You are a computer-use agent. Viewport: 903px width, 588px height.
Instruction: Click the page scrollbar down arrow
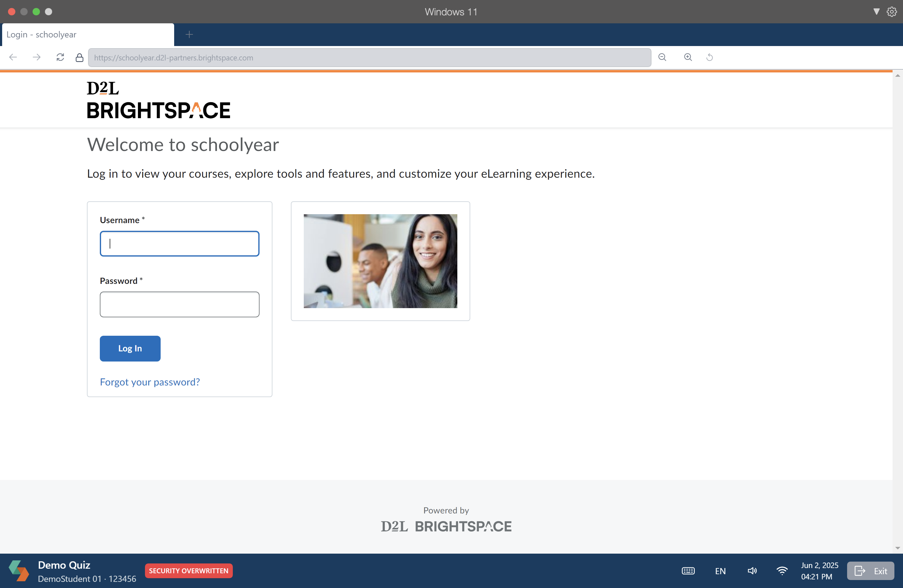click(x=898, y=548)
